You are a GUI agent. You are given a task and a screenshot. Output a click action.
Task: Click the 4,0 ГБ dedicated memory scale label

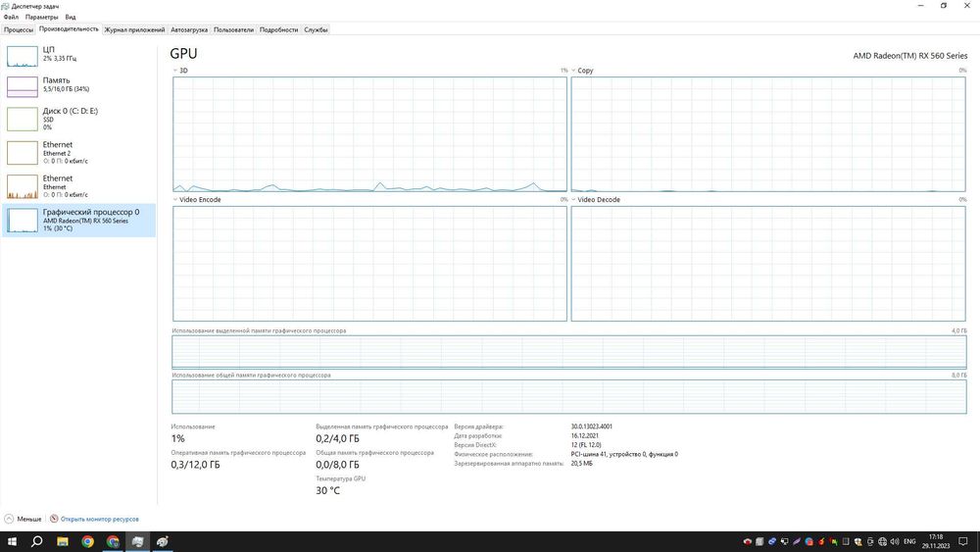pos(958,330)
